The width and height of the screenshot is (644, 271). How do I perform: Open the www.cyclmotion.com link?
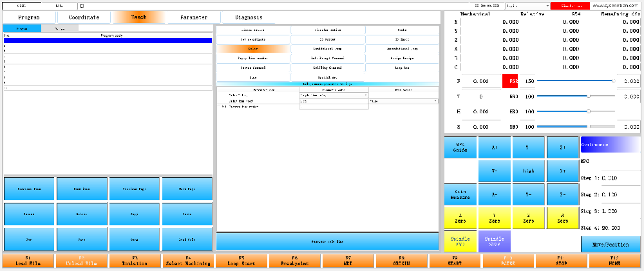pos(616,6)
